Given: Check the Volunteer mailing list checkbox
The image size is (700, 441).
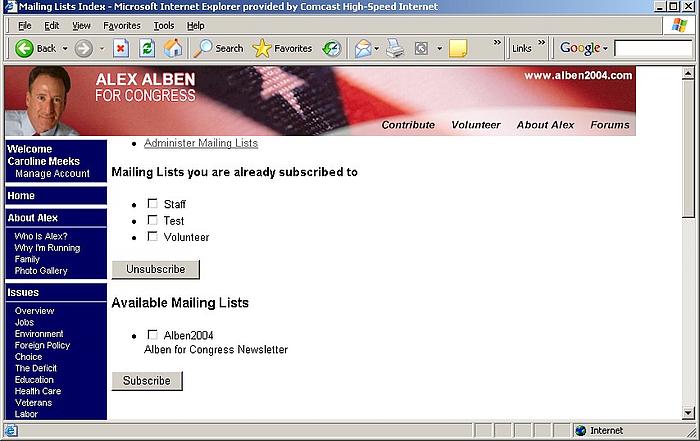Looking at the screenshot, I should [x=153, y=236].
